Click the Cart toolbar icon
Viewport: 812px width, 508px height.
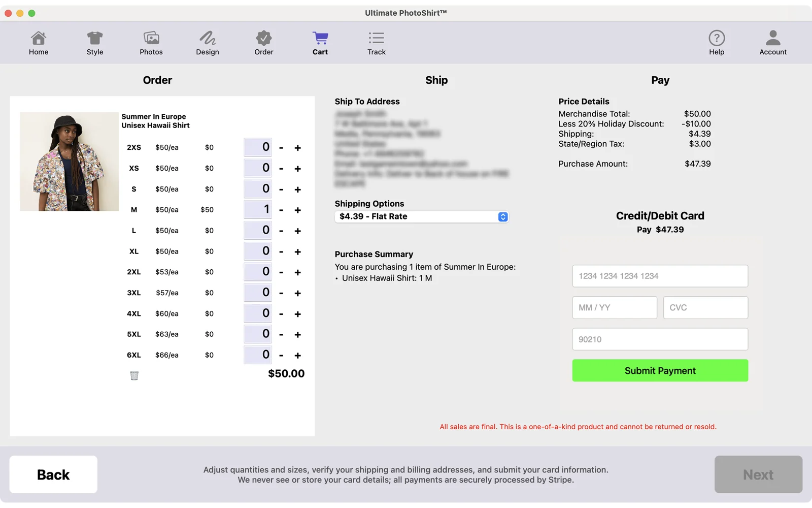click(320, 43)
